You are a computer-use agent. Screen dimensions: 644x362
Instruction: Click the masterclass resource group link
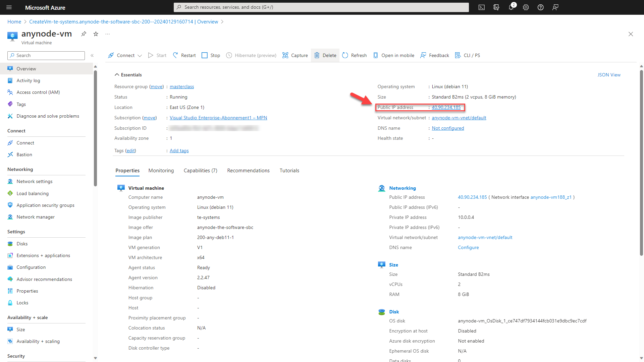[x=182, y=86]
